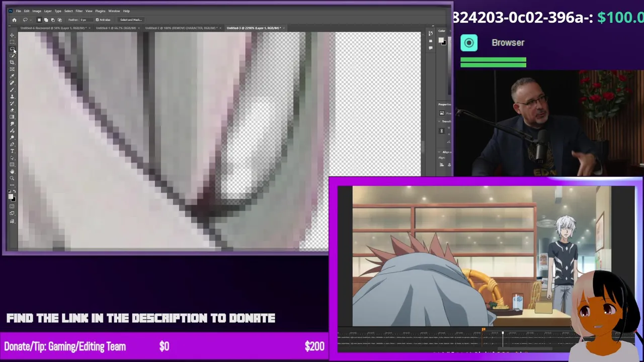Change the screen mode
Viewport: 644px width, 362px height.
pyautogui.click(x=12, y=213)
